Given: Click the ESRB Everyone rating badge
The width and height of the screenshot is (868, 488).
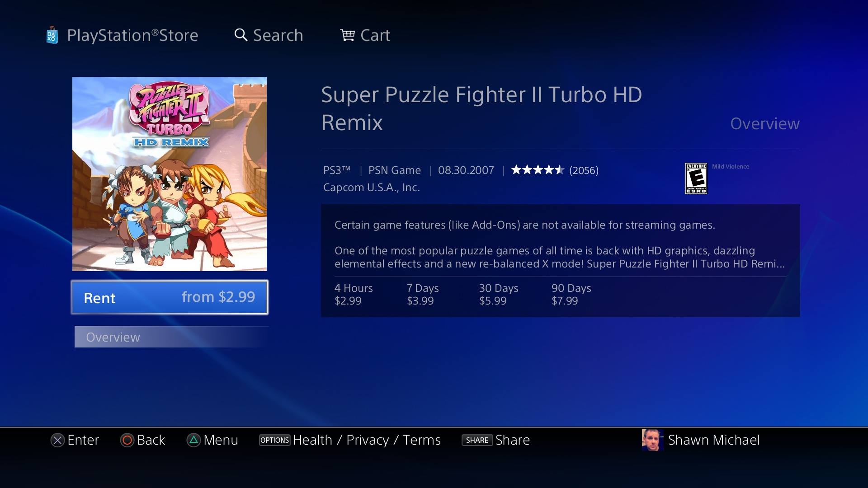Looking at the screenshot, I should click(x=696, y=178).
